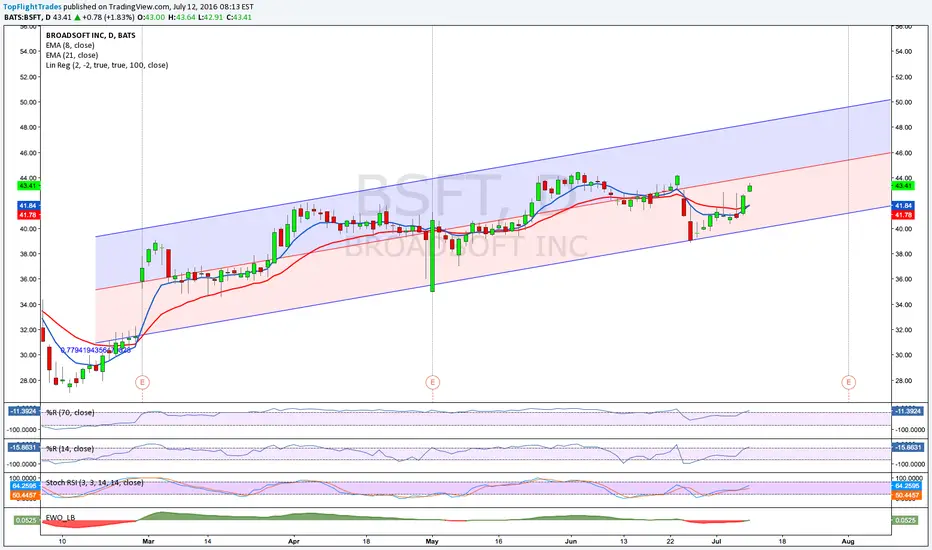Image resolution: width=932 pixels, height=550 pixels.
Task: Click the 0.0525 EWO value tag on right scale
Action: click(x=905, y=520)
